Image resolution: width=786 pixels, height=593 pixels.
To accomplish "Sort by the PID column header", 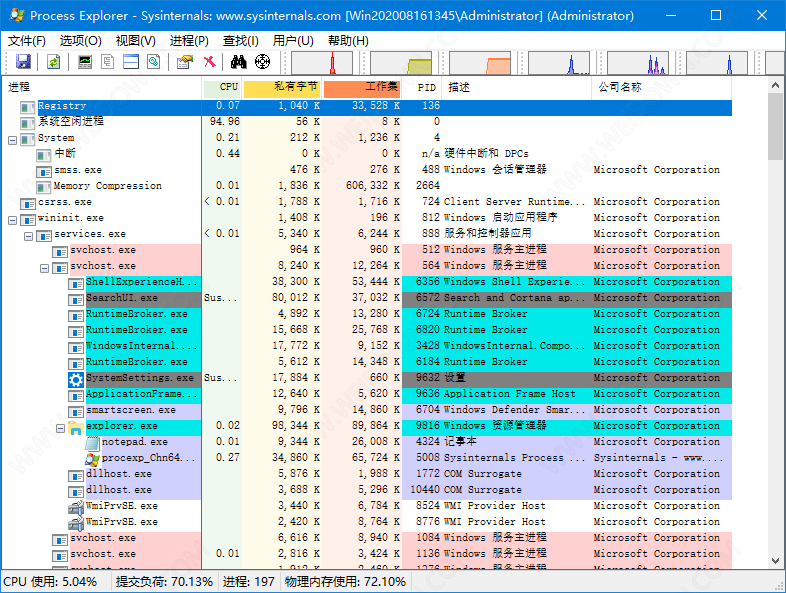I will coord(422,87).
